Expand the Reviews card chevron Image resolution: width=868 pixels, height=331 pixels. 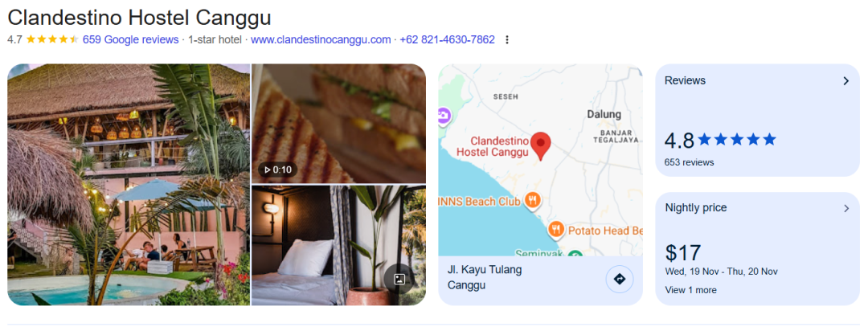coord(845,81)
